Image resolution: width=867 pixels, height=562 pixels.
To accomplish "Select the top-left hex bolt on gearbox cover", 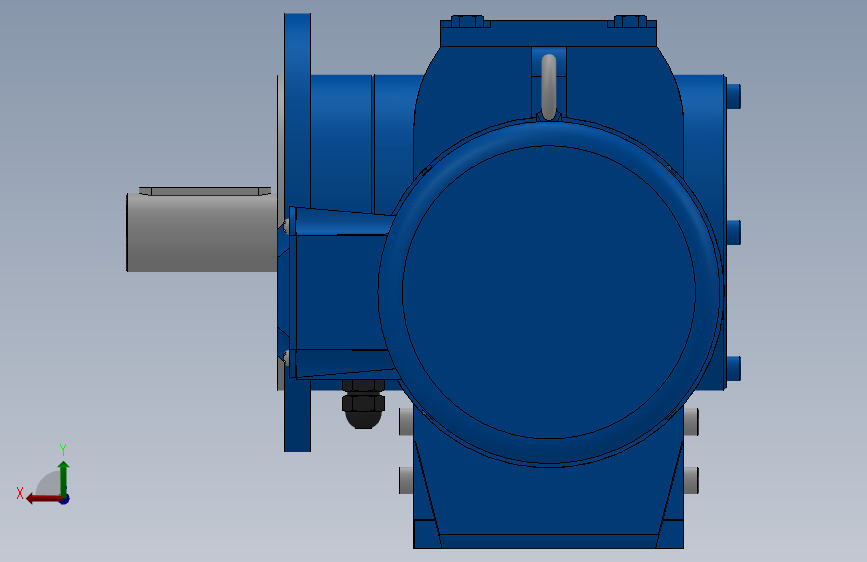I will [x=467, y=21].
